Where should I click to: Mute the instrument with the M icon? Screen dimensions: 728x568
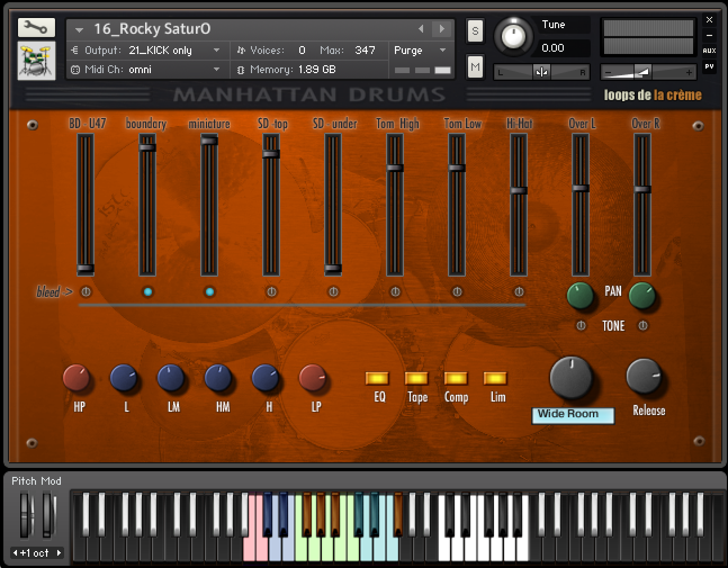[475, 66]
